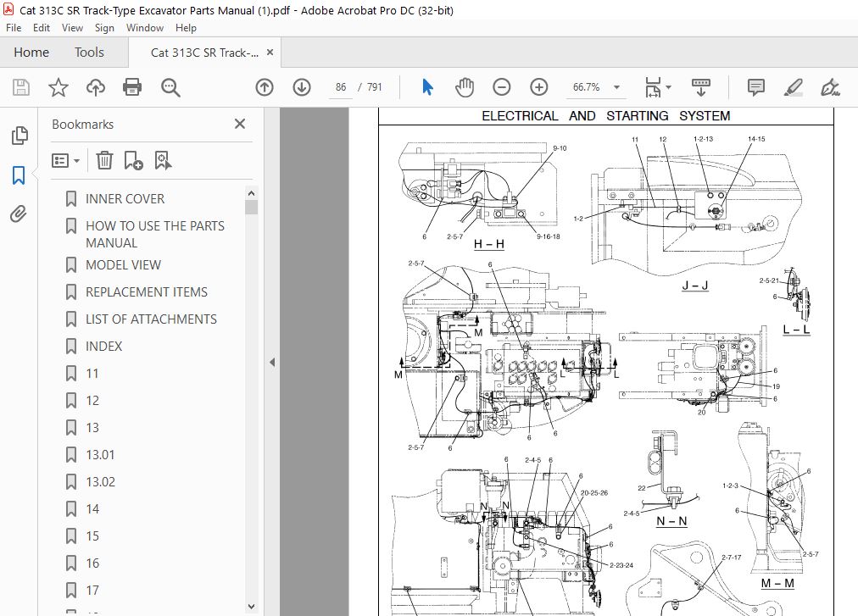858x616 pixels.
Task: Click the cloud upload icon
Action: [96, 87]
